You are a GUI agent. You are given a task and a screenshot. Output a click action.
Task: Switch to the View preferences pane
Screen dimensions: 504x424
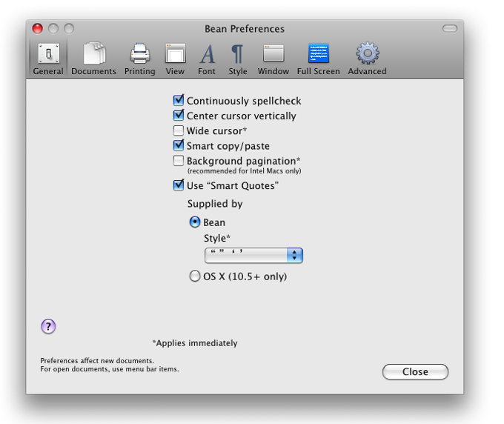pos(175,59)
